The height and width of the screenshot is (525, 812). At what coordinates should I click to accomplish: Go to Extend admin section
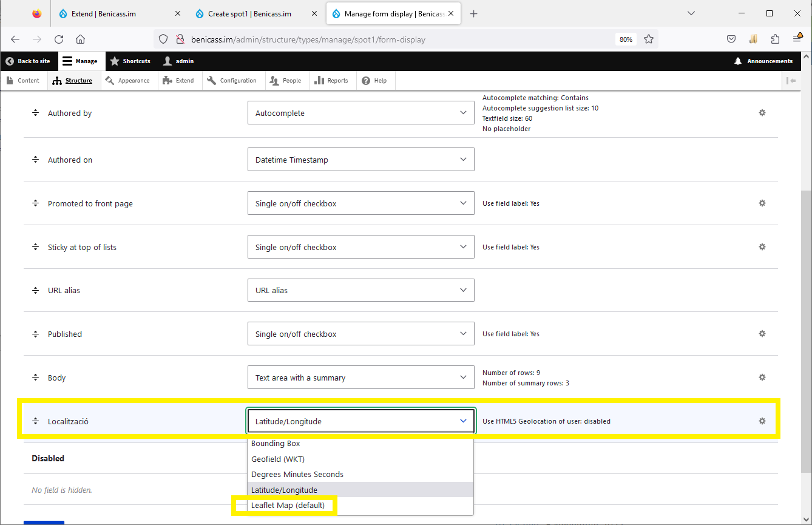[x=179, y=81]
